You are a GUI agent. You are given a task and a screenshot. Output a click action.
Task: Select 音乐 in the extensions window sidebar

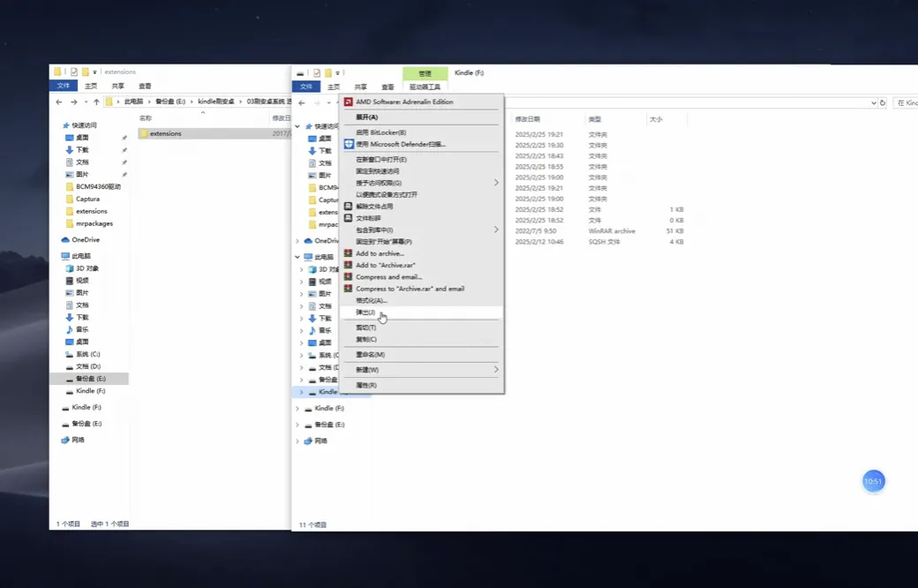pyautogui.click(x=77, y=329)
